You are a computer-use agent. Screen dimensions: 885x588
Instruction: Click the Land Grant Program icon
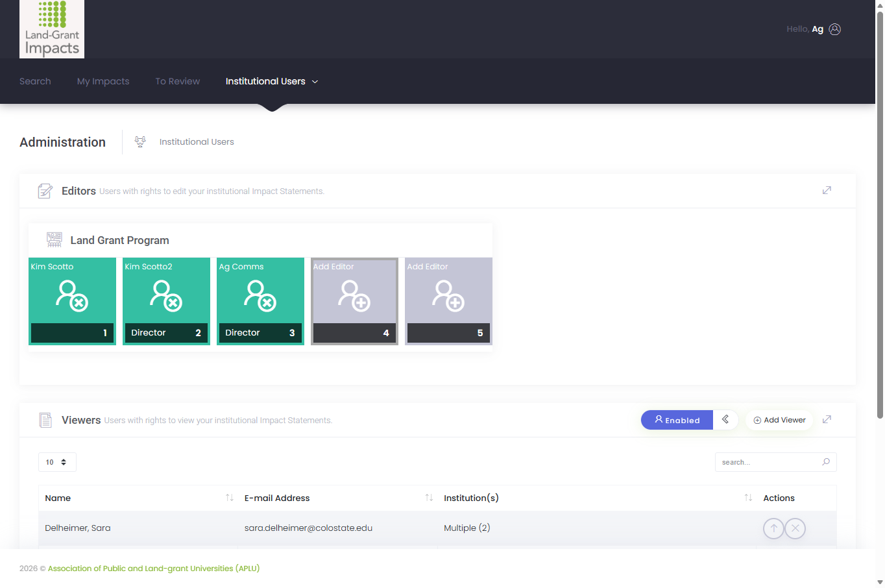(x=55, y=239)
